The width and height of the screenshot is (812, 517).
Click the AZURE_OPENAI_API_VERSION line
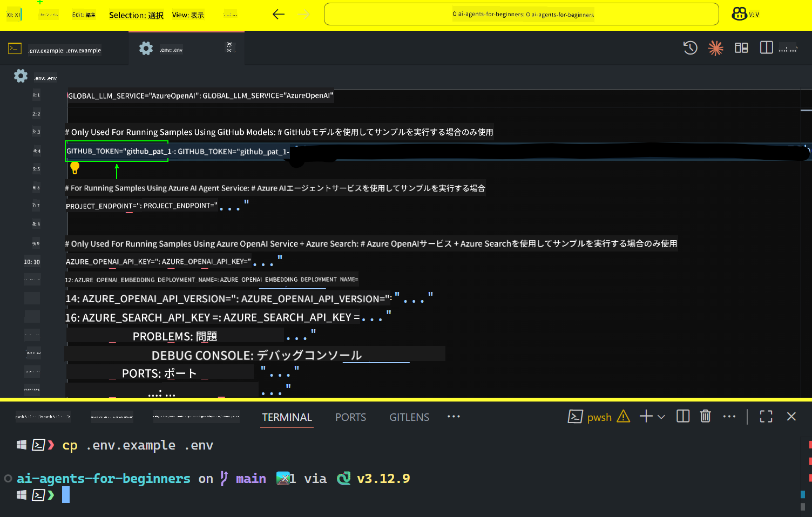(x=228, y=299)
